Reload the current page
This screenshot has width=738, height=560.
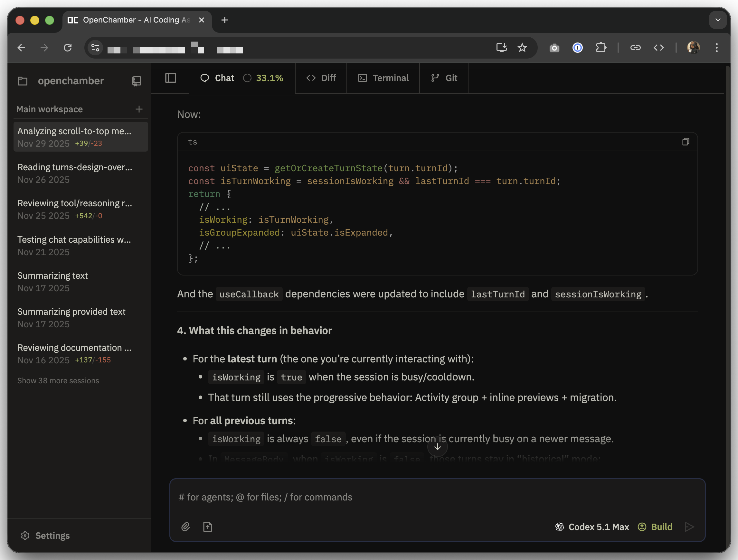pyautogui.click(x=68, y=48)
